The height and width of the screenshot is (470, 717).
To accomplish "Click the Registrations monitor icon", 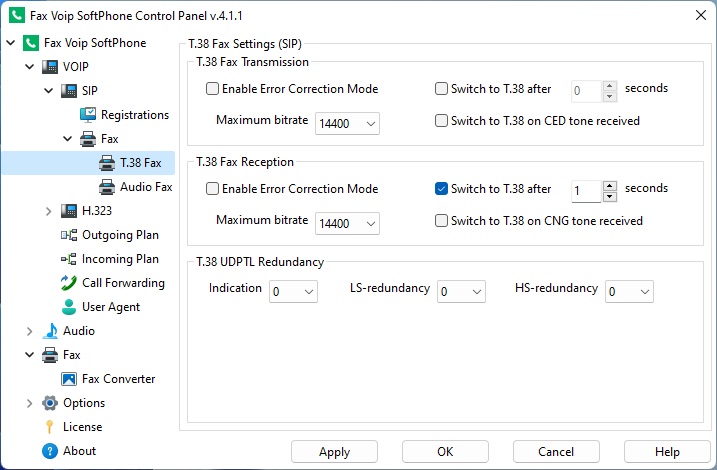I will point(88,115).
